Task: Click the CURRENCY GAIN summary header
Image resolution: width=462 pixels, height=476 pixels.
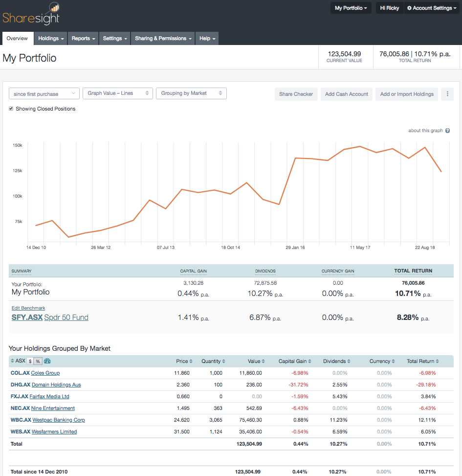Action: tap(338, 271)
